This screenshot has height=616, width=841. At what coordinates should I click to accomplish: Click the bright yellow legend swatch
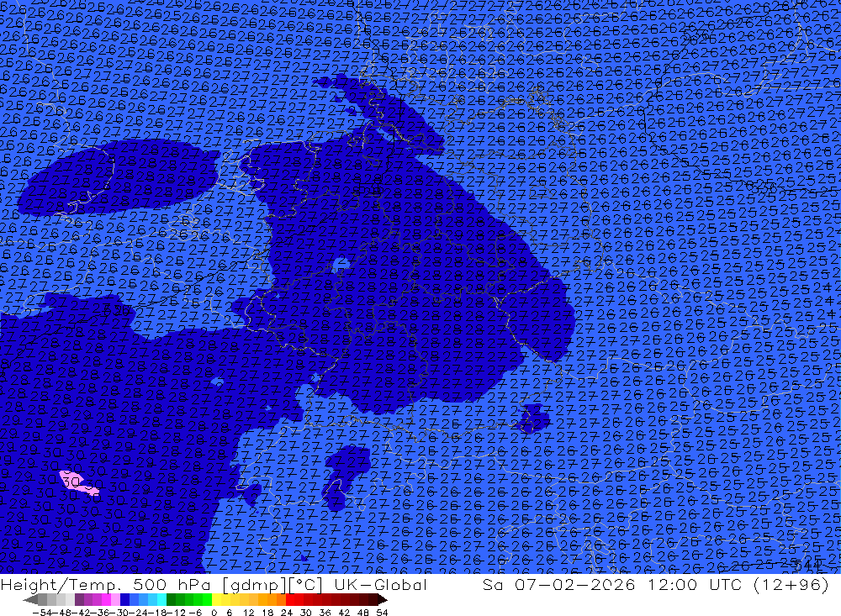point(217,600)
